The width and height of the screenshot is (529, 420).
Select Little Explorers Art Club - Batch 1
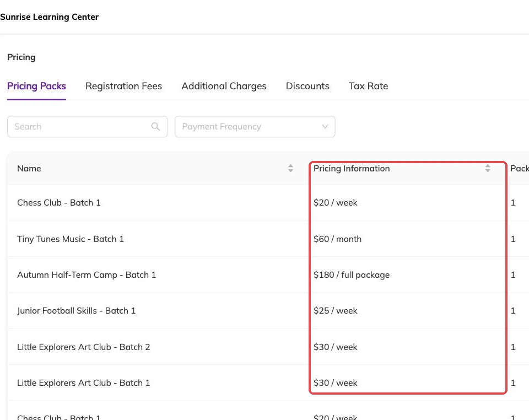84,383
